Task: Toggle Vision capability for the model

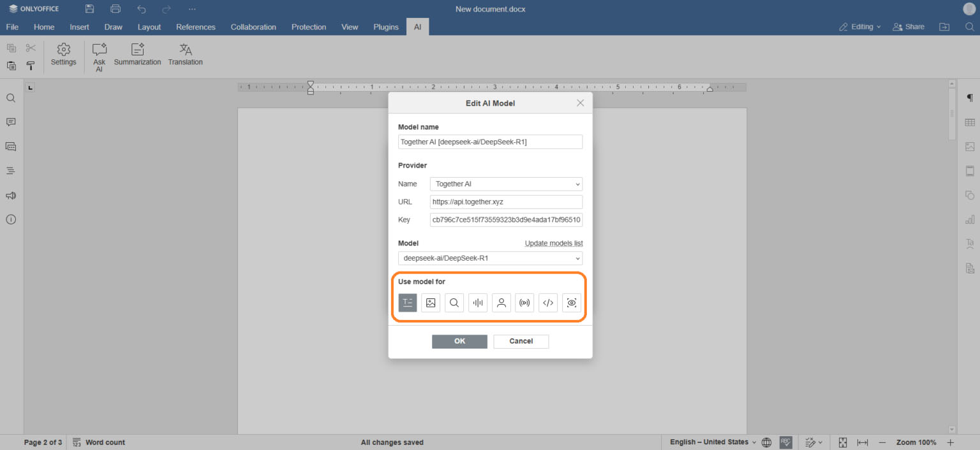Action: point(572,303)
